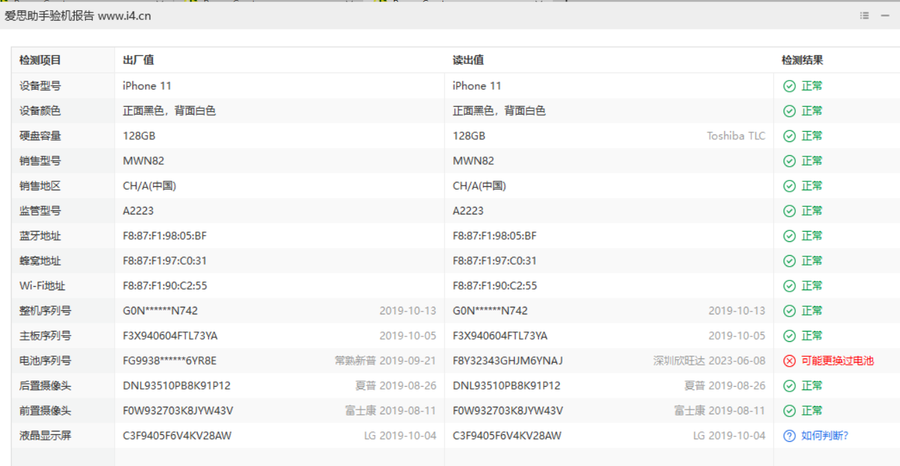
Task: Click the 检测结果 column header
Action: pos(802,60)
